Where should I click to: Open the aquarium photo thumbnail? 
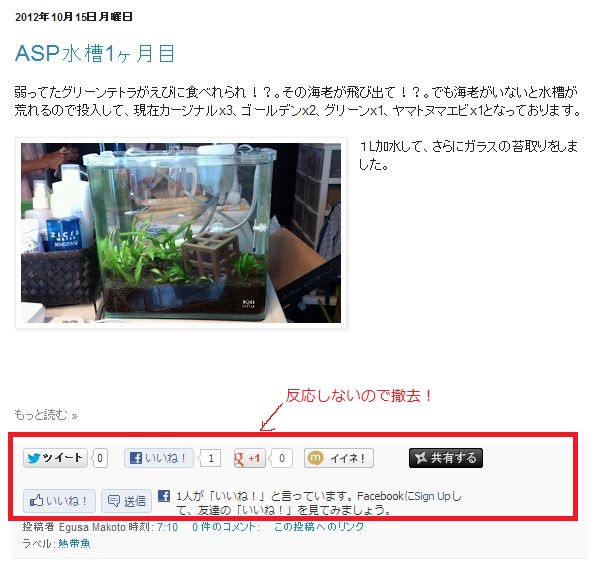point(181,233)
